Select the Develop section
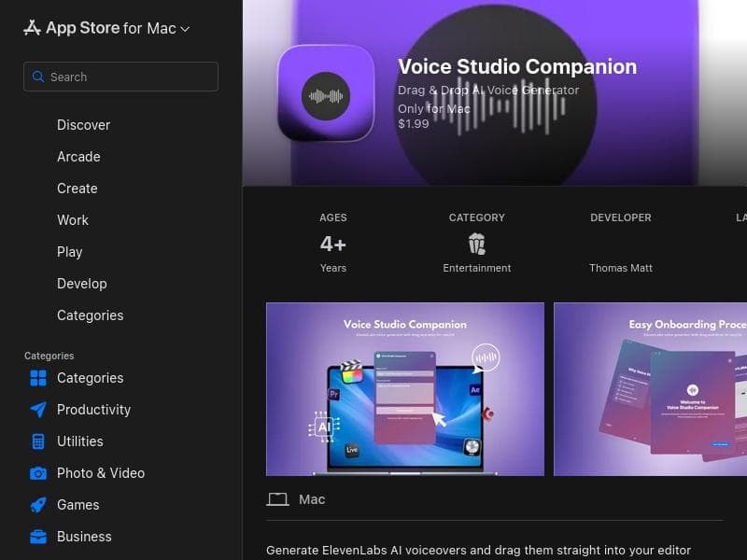 82,284
